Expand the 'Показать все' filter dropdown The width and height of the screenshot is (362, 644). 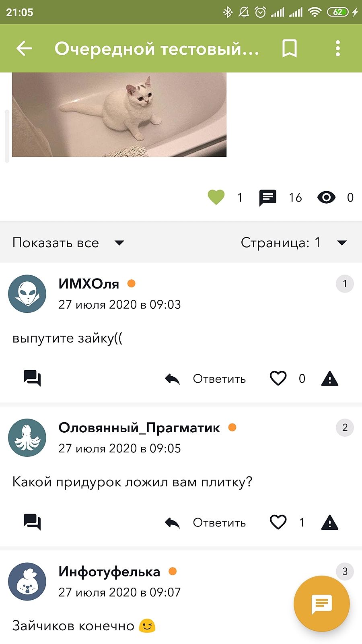(68, 243)
